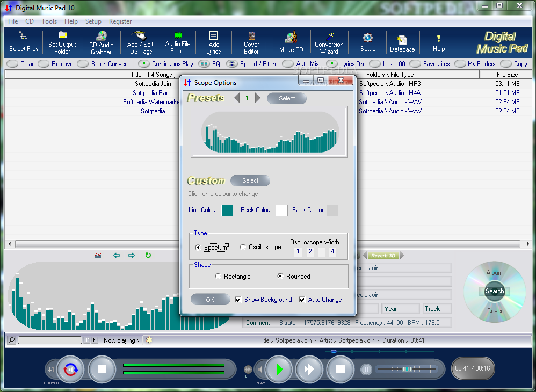This screenshot has height=392, width=536.
Task: Click the Album Search disc button
Action: coord(495,291)
